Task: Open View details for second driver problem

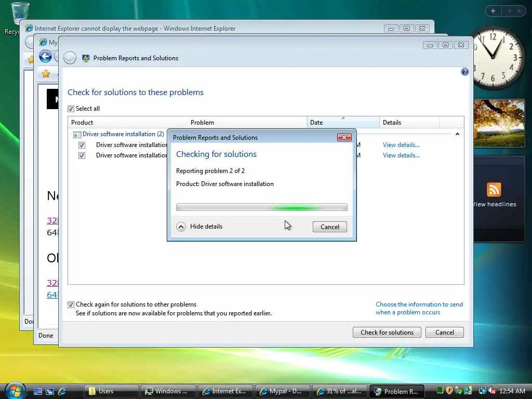Action: coord(401,155)
